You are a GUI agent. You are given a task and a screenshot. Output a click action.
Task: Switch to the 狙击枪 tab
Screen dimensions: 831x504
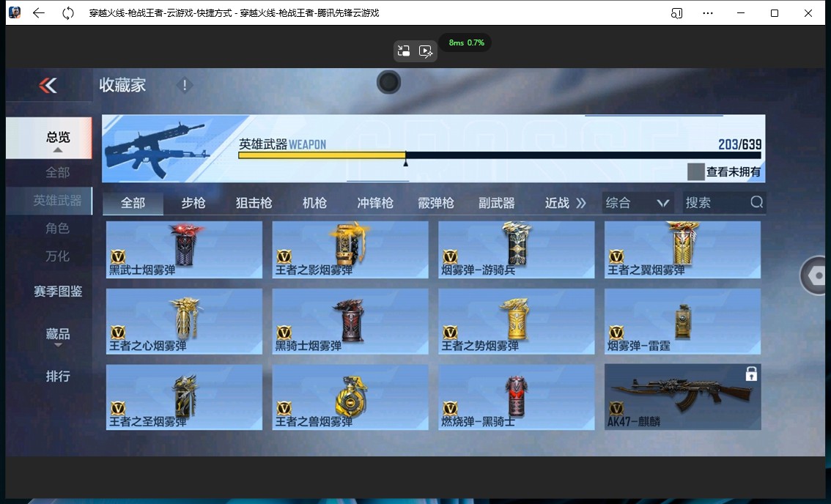pyautogui.click(x=254, y=203)
